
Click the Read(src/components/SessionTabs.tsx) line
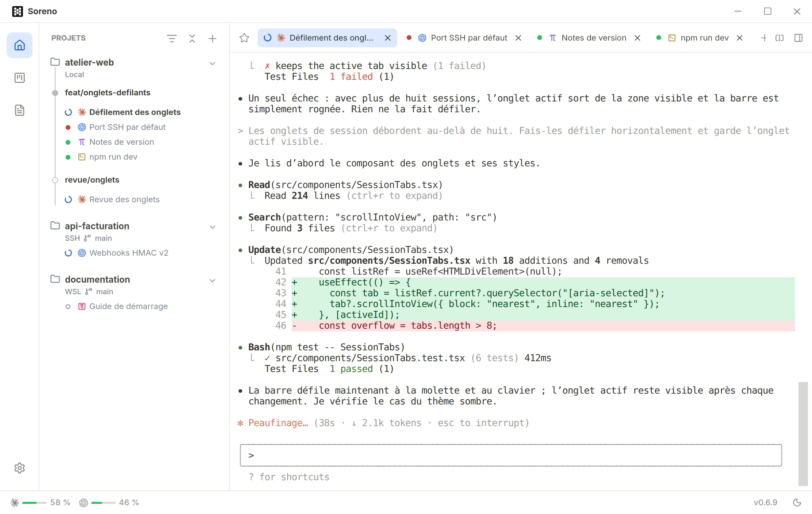point(345,185)
